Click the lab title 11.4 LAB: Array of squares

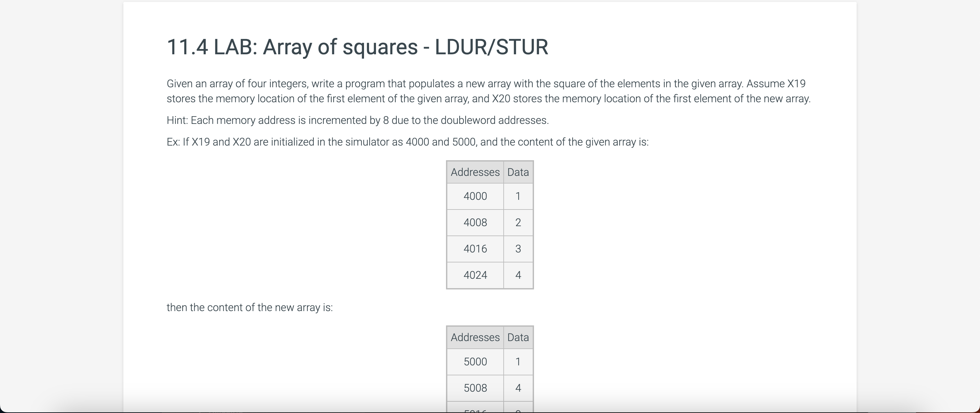point(357,47)
